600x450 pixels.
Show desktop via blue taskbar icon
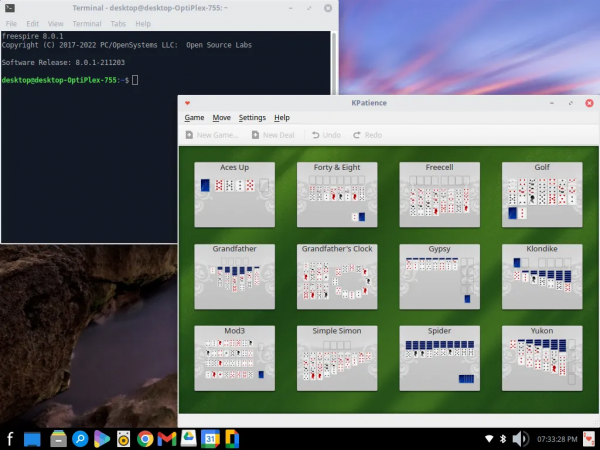32,439
